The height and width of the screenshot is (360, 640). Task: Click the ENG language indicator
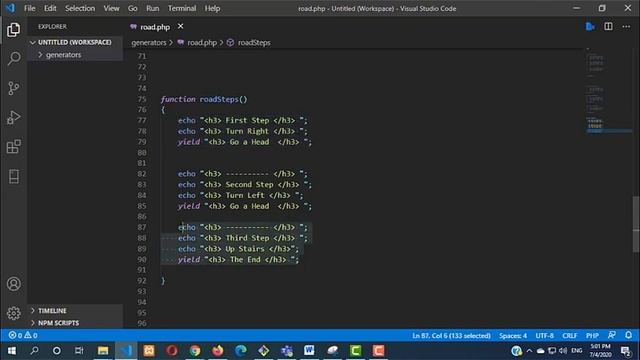tap(576, 351)
